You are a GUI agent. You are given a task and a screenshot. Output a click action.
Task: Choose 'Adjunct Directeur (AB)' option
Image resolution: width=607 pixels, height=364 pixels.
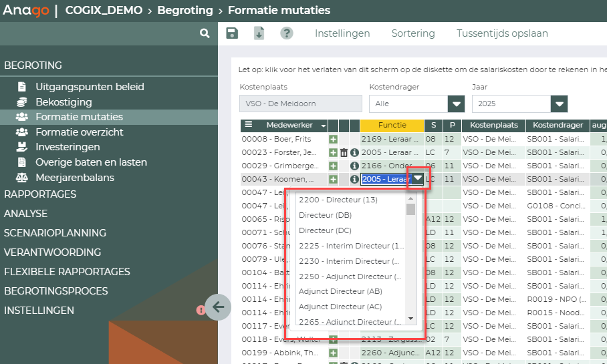tap(340, 291)
